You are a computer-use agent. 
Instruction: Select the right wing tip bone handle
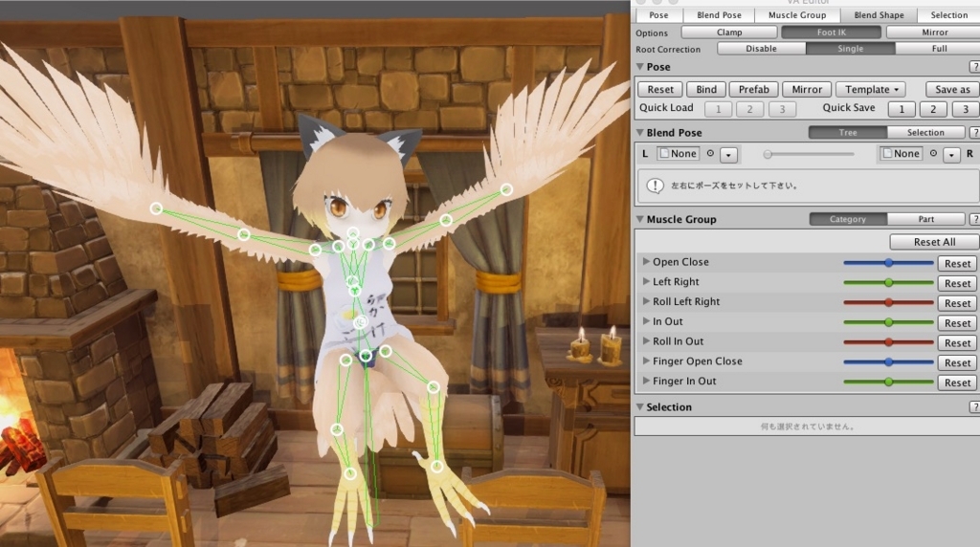(x=506, y=189)
